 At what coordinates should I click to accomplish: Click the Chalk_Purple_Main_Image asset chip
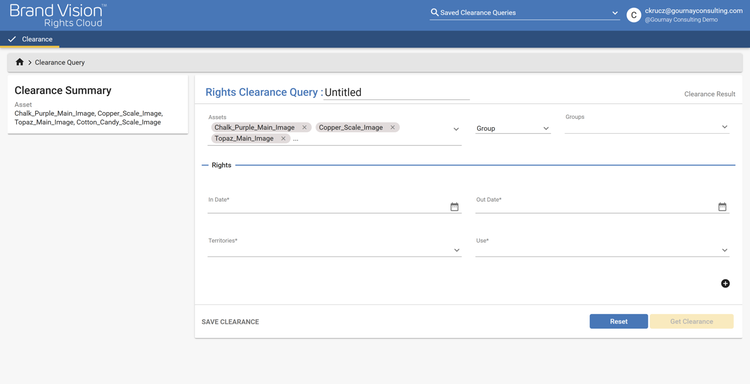pyautogui.click(x=261, y=128)
